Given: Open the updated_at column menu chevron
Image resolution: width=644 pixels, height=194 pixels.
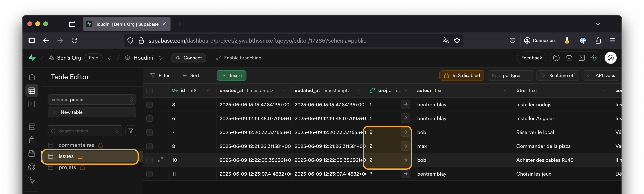Looking at the screenshot, I should 358,90.
